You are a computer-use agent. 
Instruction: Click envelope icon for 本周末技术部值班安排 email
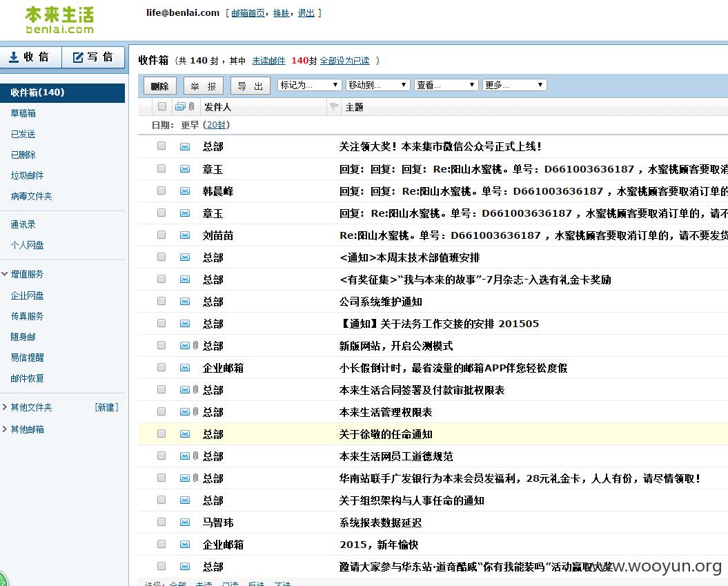(185, 257)
